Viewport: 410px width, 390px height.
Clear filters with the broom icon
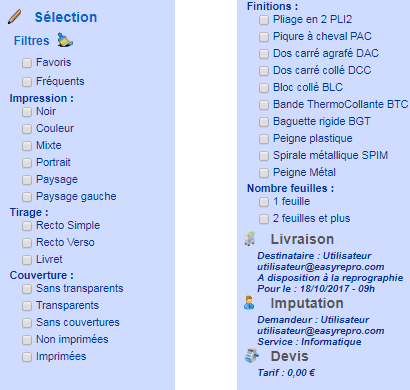point(65,40)
